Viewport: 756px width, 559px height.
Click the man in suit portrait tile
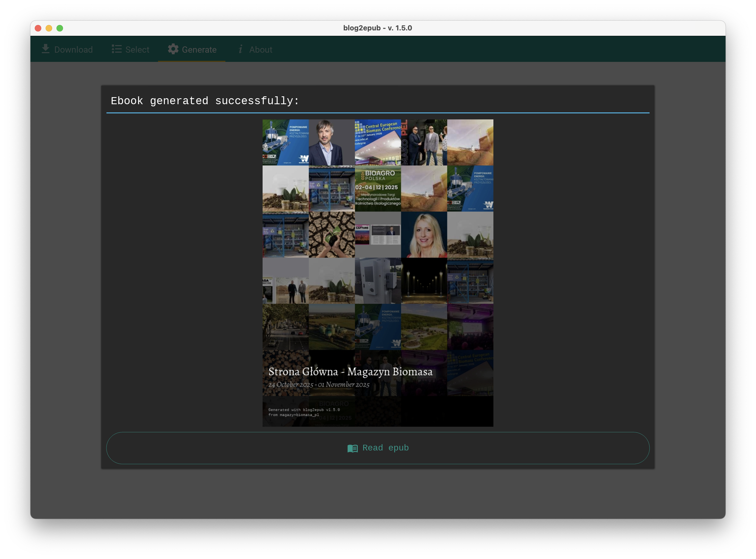pyautogui.click(x=332, y=142)
